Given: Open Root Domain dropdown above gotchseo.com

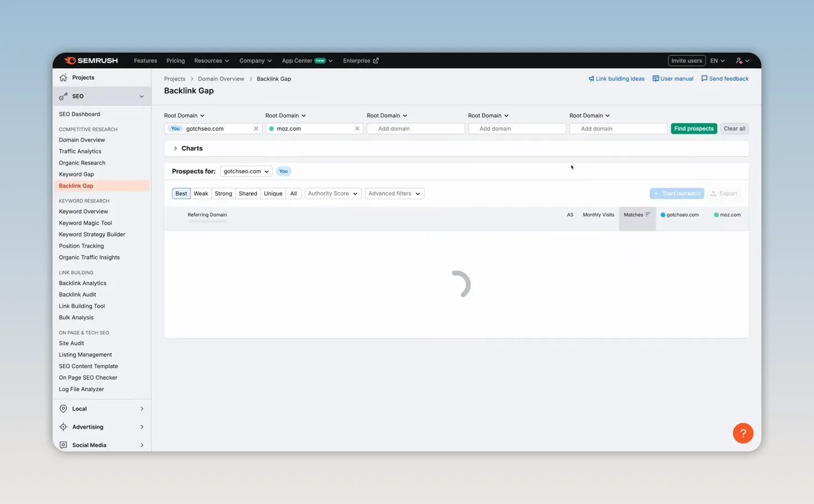Looking at the screenshot, I should point(184,116).
